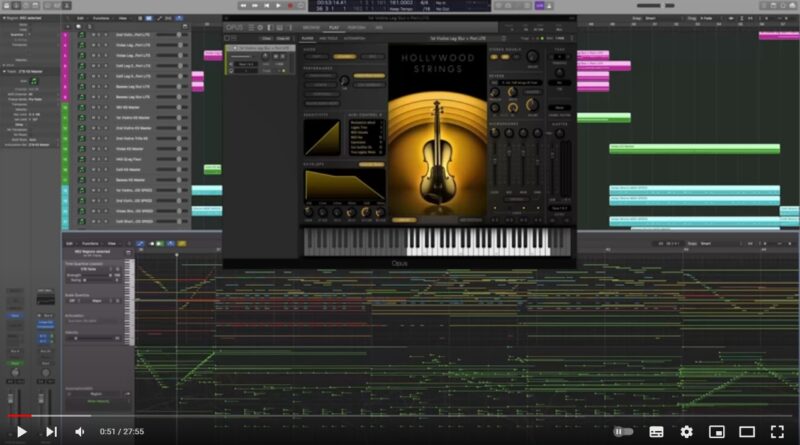Toggle Logic Editors scissors button
The width and height of the screenshot is (800, 445).
(x=67, y=6)
